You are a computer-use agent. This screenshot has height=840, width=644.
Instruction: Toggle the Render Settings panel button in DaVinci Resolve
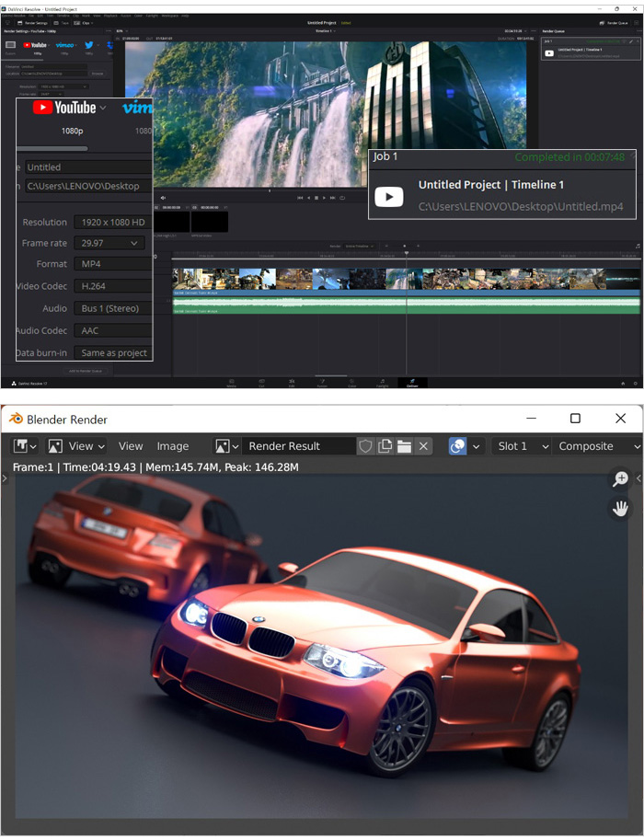click(32, 23)
